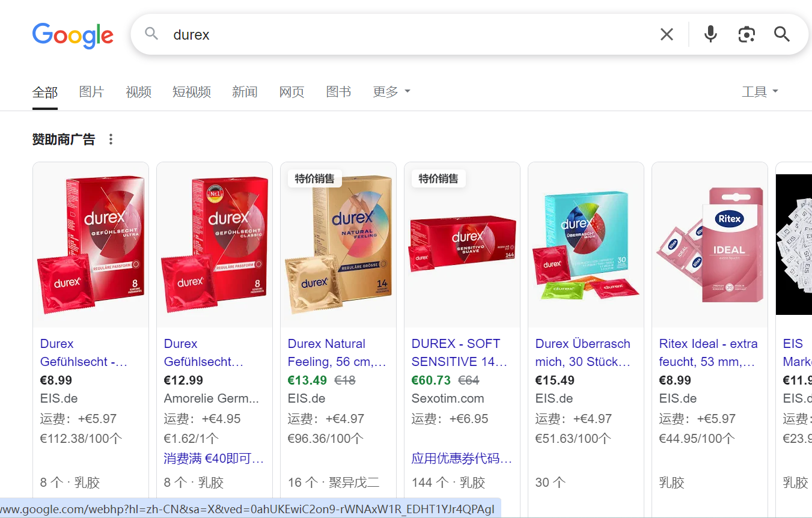The height and width of the screenshot is (518, 812).
Task: Click the 应用优惠券代码 coupon link
Action: click(x=462, y=459)
